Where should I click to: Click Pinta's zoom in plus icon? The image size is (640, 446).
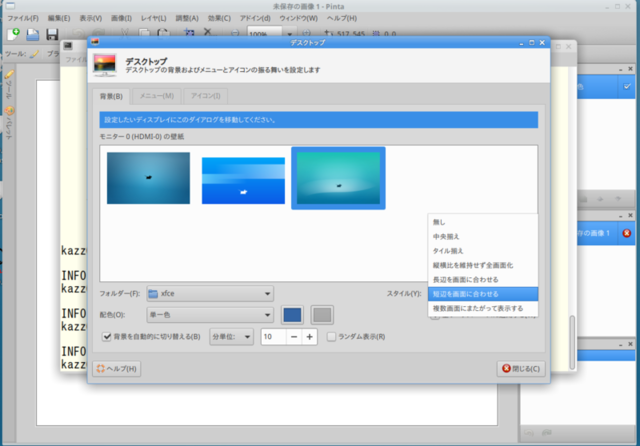(x=307, y=33)
